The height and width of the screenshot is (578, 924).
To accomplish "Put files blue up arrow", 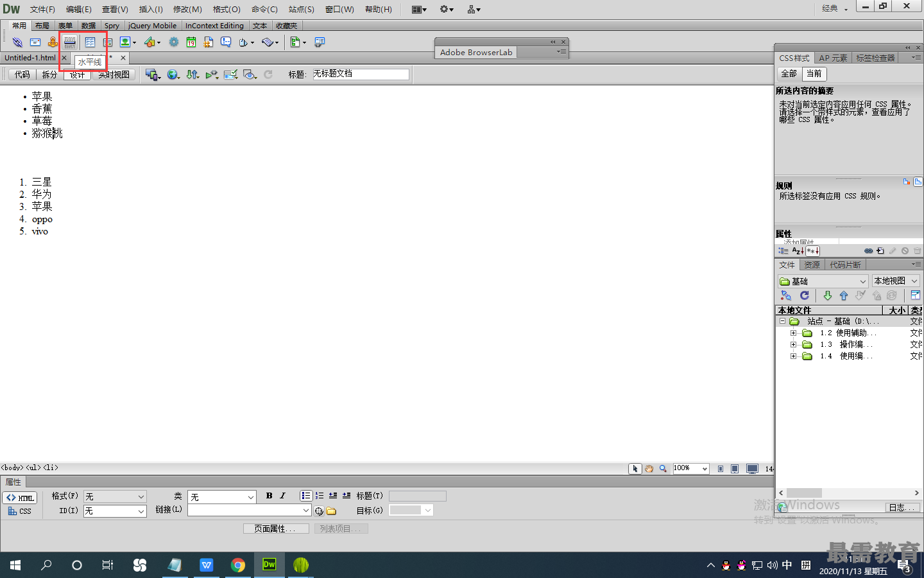I will tap(844, 295).
